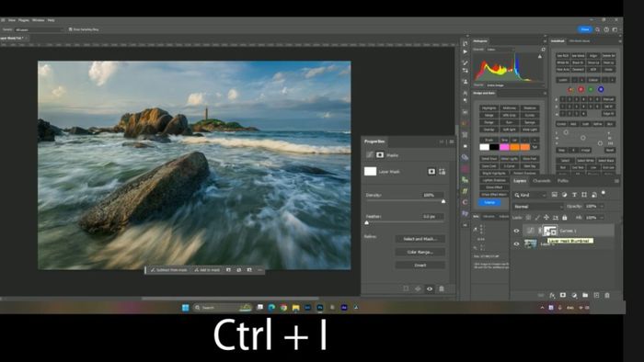Create new group folder icon
644x362 pixels.
pyautogui.click(x=585, y=295)
